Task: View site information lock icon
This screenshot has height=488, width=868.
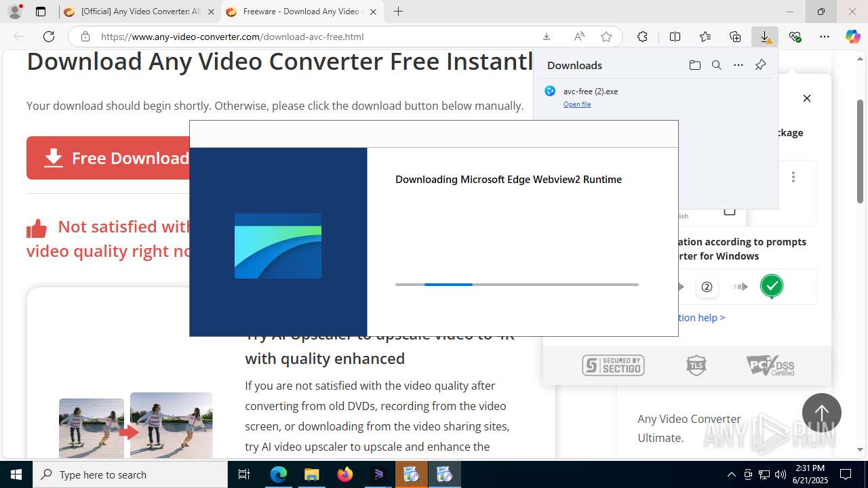Action: point(85,37)
